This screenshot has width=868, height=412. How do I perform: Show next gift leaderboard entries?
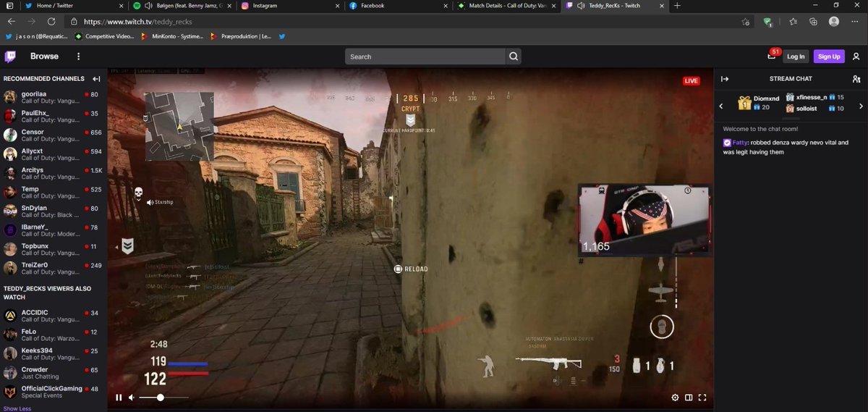[861, 106]
